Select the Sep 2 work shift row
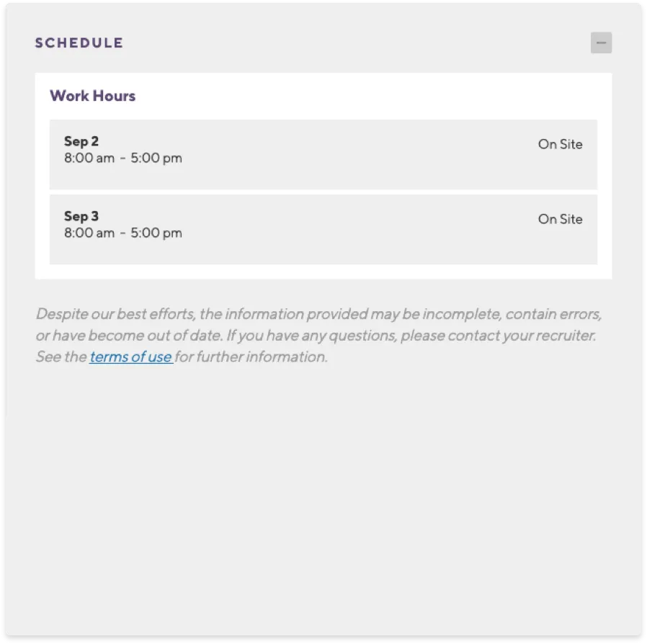This screenshot has width=647, height=644. (x=323, y=154)
